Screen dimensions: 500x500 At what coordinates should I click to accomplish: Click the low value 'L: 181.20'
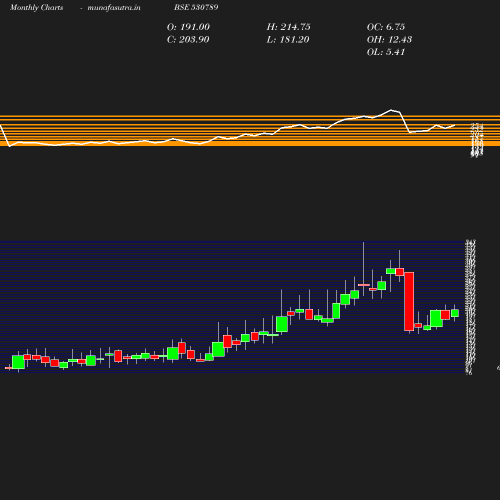tap(288, 40)
